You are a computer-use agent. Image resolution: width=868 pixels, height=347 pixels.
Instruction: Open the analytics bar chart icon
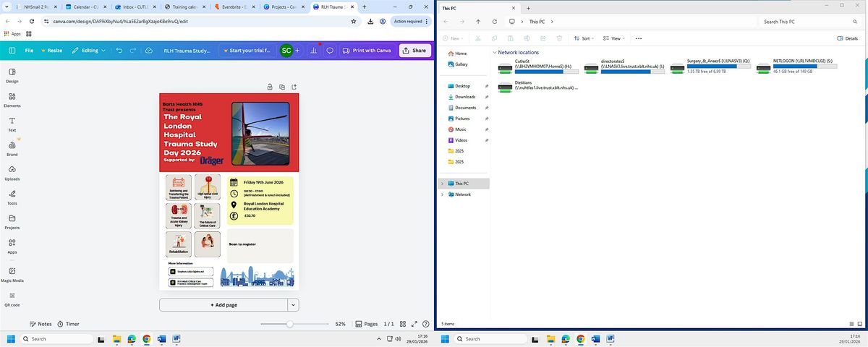tap(313, 51)
